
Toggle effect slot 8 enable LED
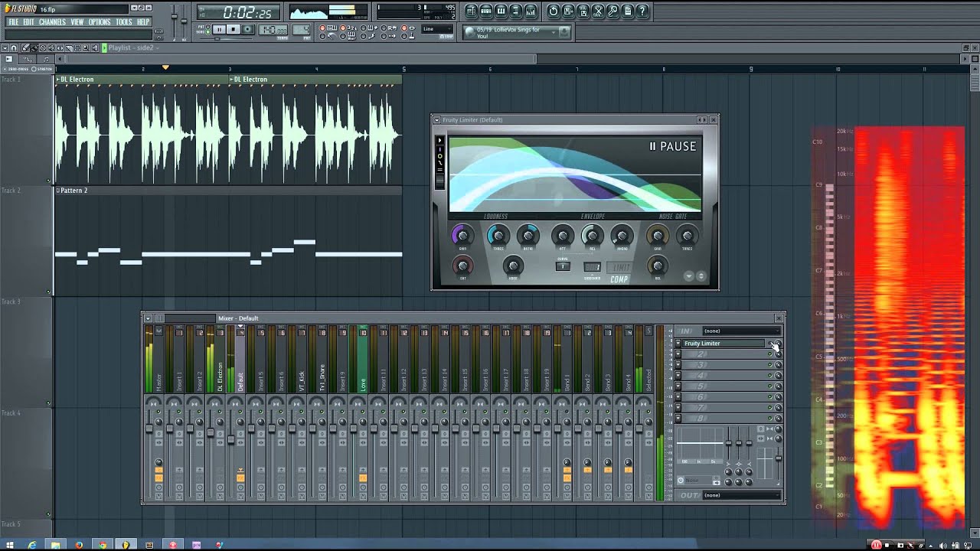pos(770,419)
